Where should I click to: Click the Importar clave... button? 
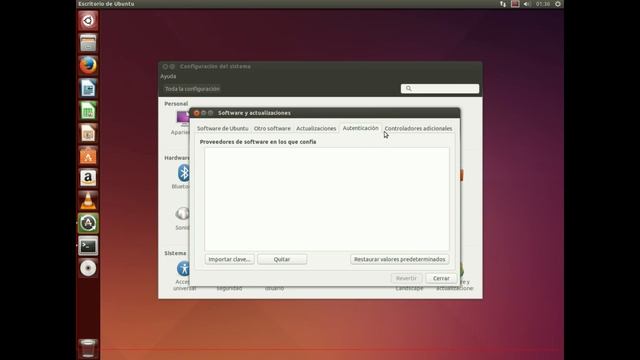tap(229, 259)
